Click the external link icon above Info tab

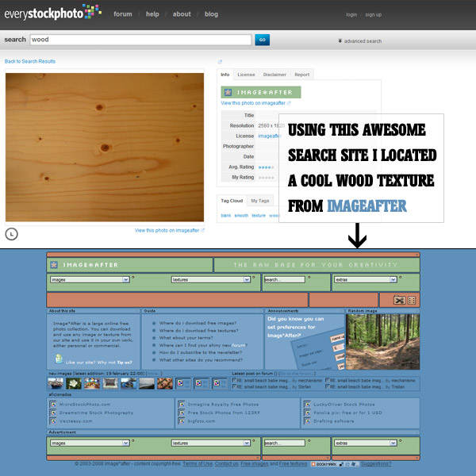[220, 62]
